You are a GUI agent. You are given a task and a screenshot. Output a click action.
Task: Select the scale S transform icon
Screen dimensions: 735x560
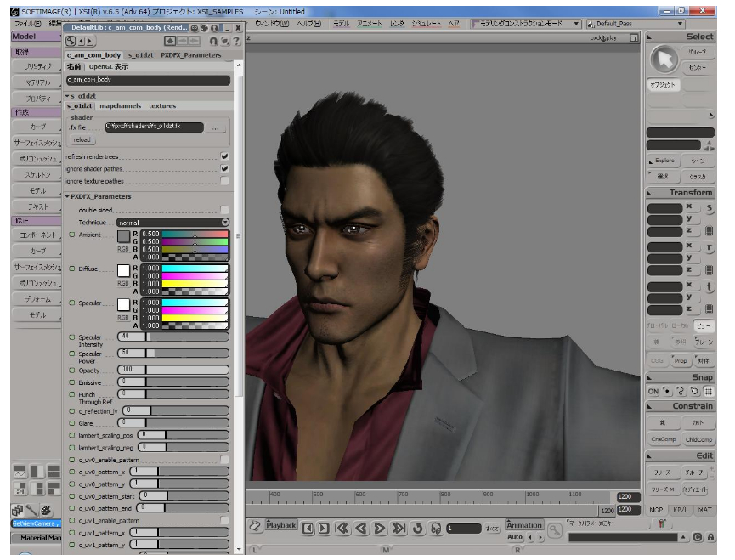point(710,208)
